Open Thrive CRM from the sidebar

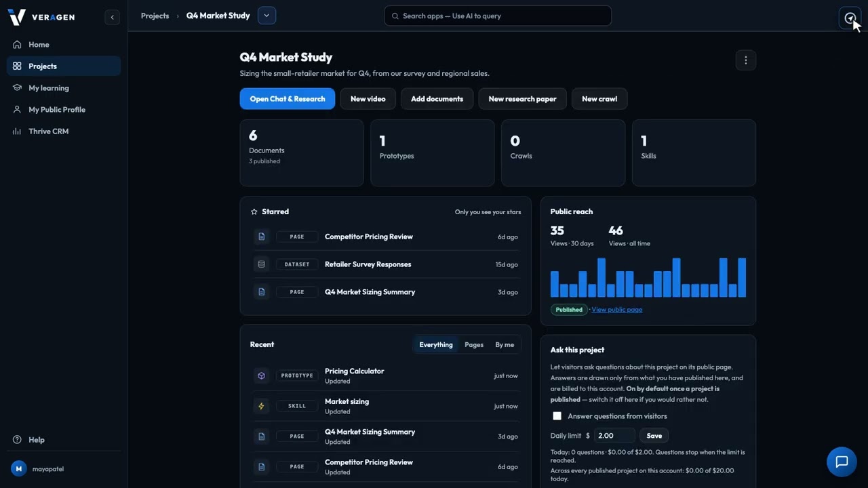click(64, 131)
